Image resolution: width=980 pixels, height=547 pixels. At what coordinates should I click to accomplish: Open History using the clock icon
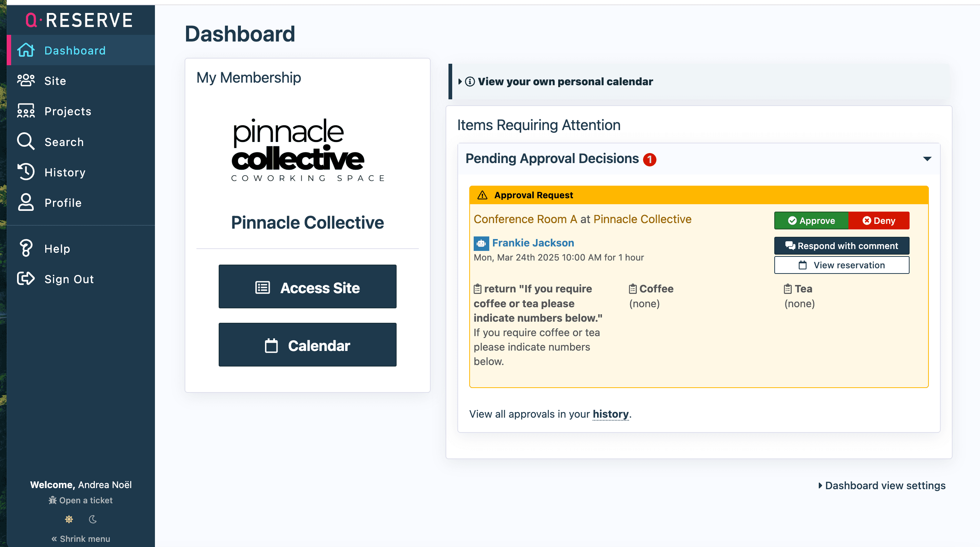[26, 172]
